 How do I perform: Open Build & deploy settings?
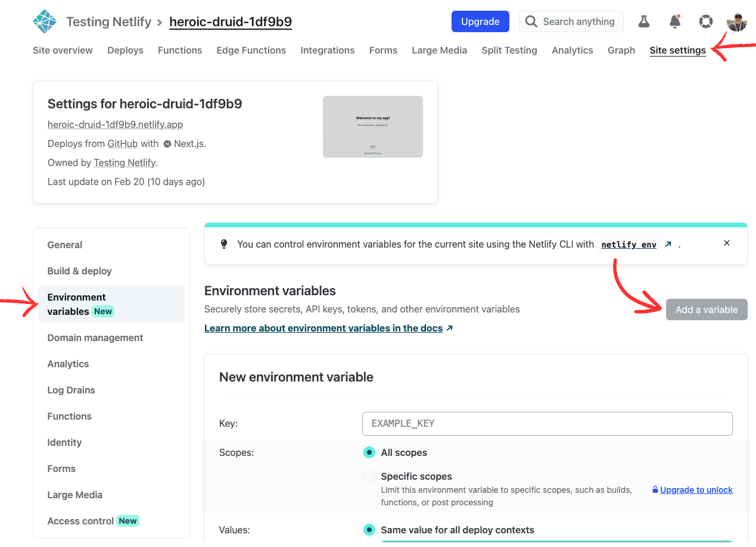80,271
